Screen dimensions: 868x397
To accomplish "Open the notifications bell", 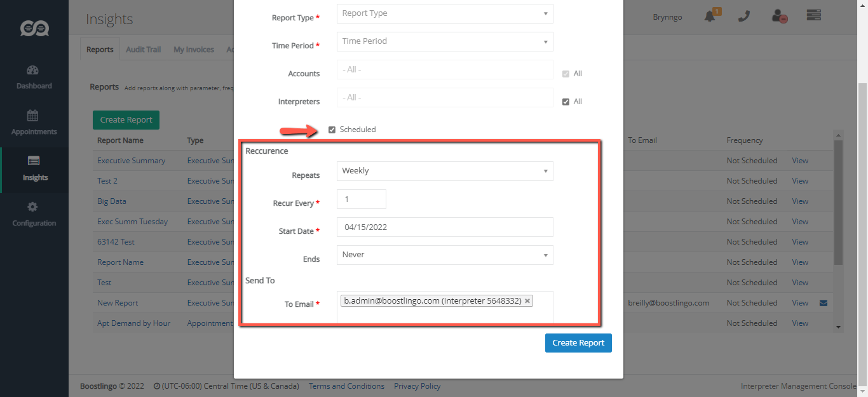I will click(x=710, y=17).
